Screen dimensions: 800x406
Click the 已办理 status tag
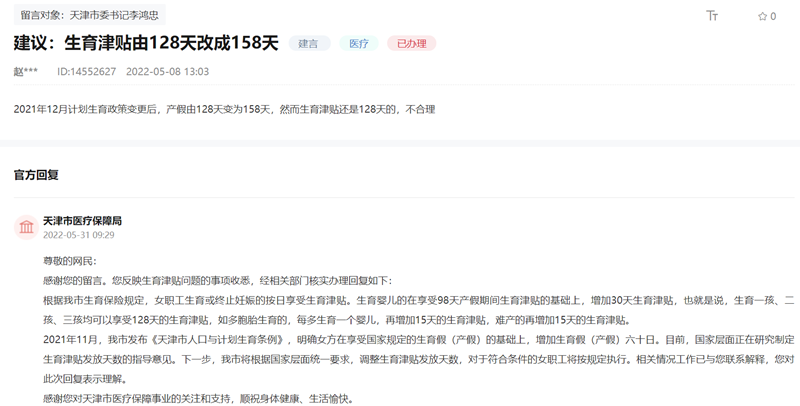(411, 43)
